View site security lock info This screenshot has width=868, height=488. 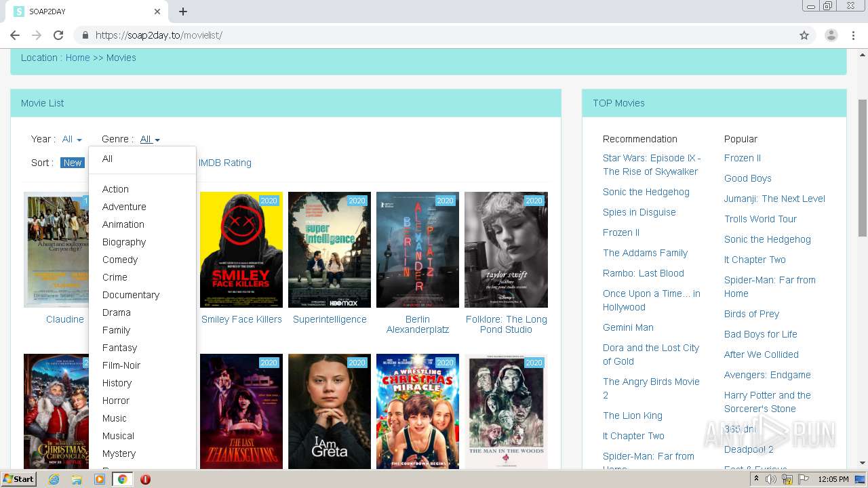tap(85, 35)
